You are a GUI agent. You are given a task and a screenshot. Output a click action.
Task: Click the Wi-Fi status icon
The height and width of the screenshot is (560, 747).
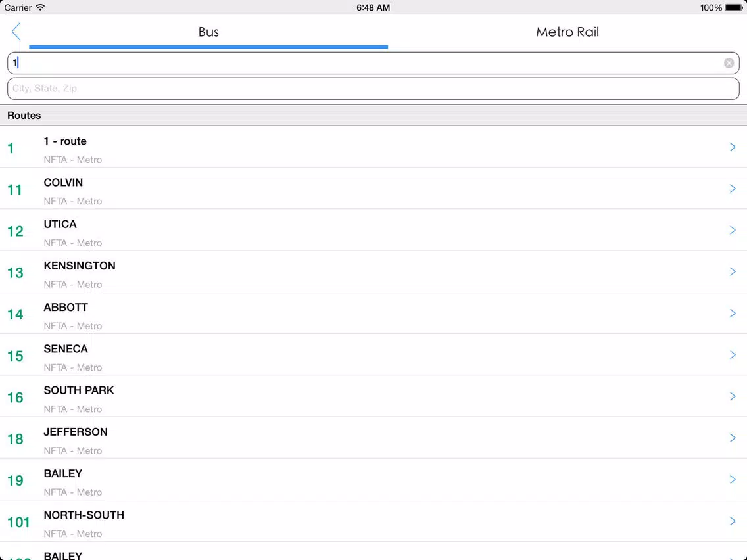pyautogui.click(x=41, y=7)
